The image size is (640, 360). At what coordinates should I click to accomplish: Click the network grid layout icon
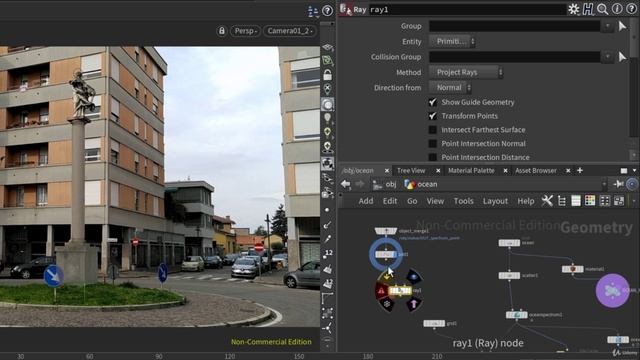tap(604, 201)
